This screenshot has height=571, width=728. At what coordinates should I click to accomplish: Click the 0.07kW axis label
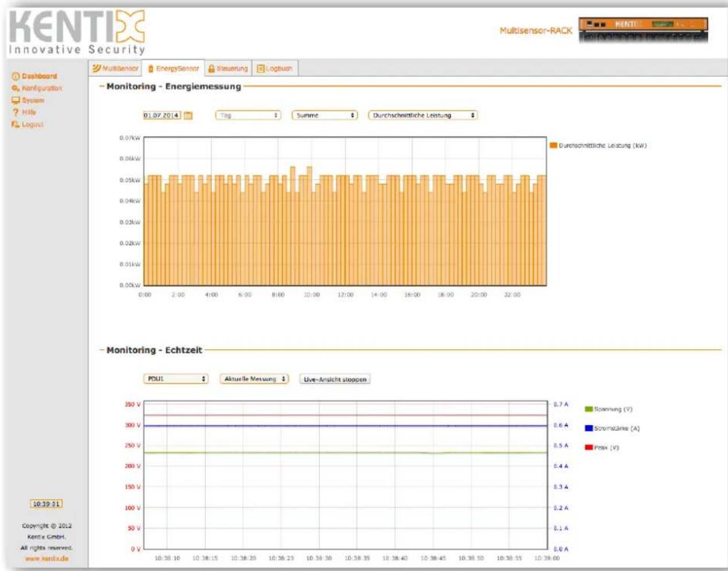point(130,138)
